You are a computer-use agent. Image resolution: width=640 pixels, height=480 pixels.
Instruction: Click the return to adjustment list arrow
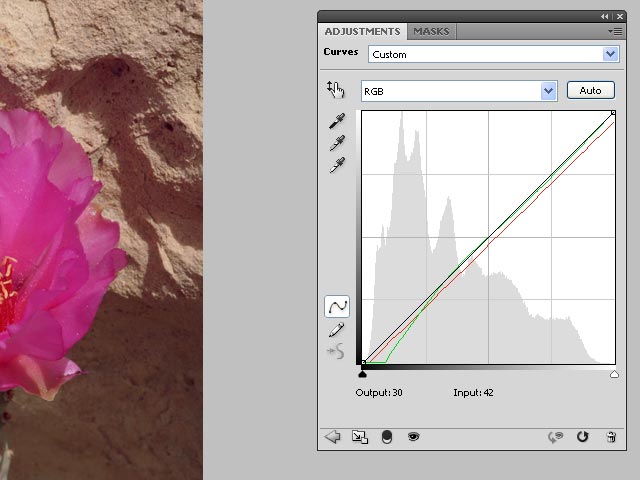point(333,437)
